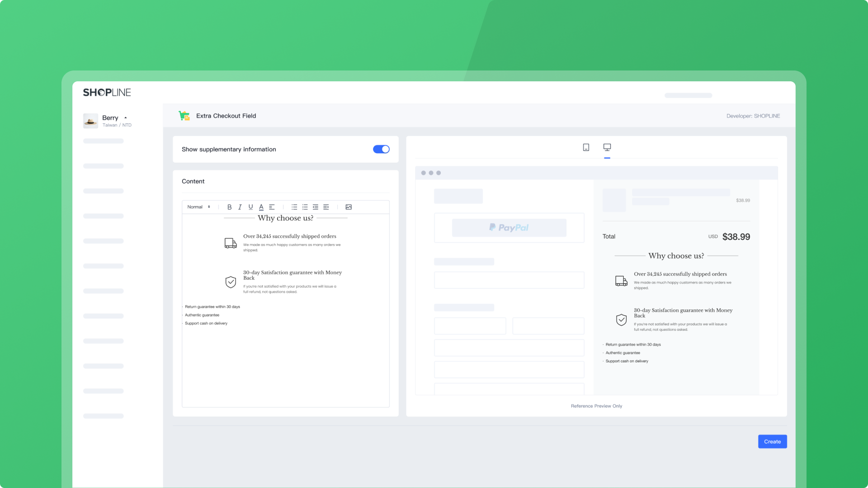The height and width of the screenshot is (488, 868).
Task: Click the underline formatting icon
Action: tap(250, 207)
